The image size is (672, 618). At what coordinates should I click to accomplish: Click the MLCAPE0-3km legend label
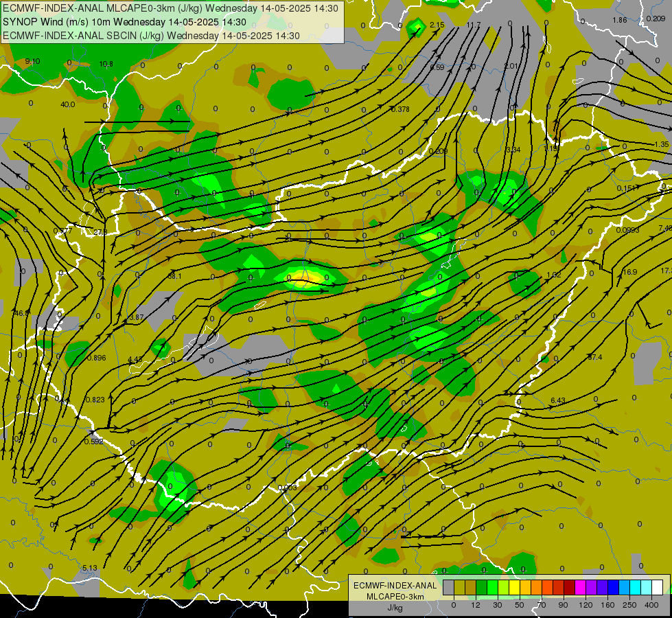pyautogui.click(x=395, y=597)
